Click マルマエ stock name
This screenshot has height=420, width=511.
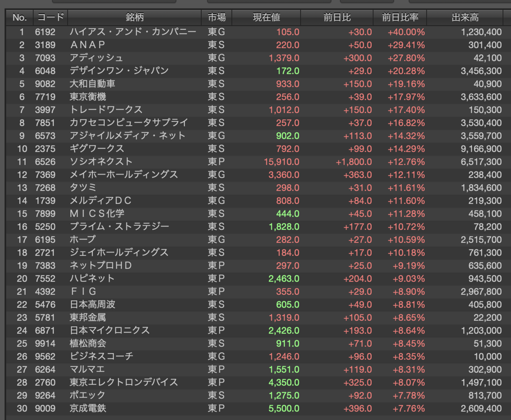point(87,369)
